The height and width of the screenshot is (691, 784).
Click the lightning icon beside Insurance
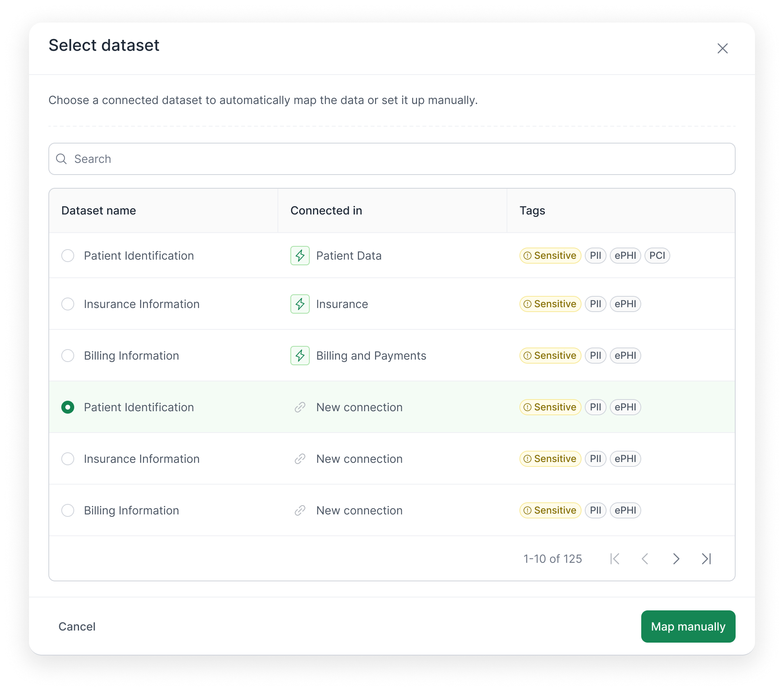(x=300, y=304)
